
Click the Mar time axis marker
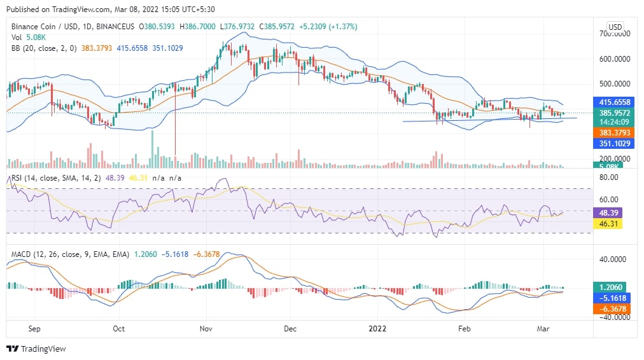[543, 329]
